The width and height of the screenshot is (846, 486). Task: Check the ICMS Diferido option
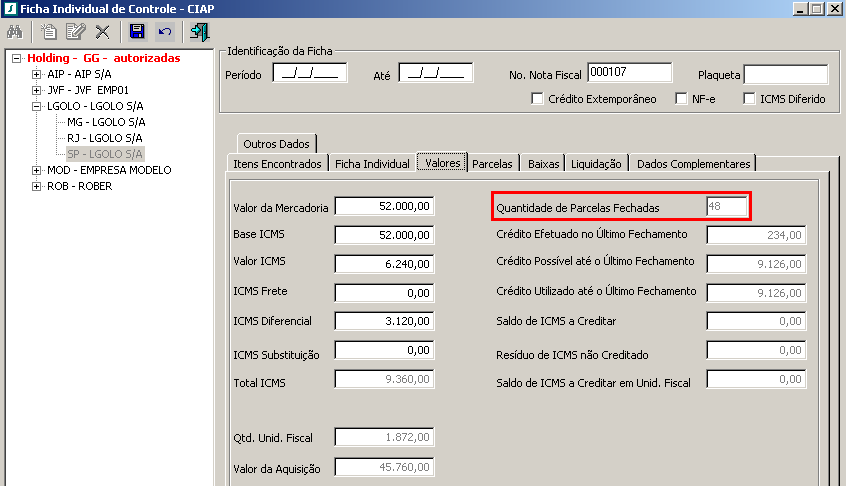click(x=750, y=98)
